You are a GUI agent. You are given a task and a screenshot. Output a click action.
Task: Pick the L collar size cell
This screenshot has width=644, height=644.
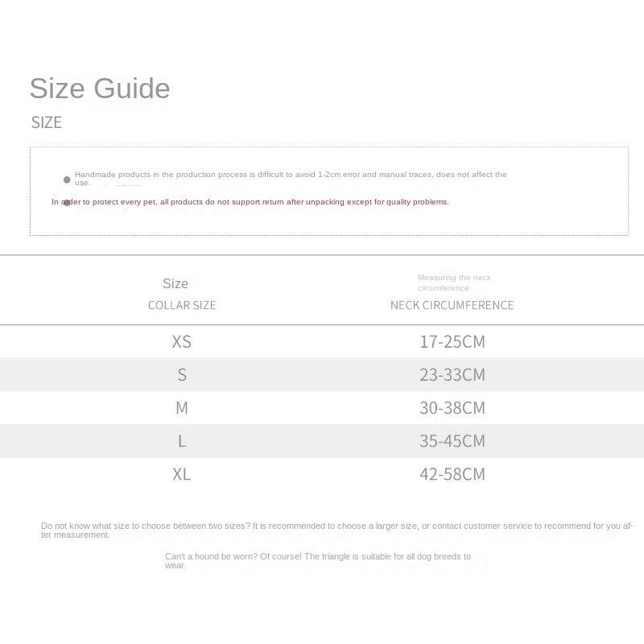(x=182, y=441)
